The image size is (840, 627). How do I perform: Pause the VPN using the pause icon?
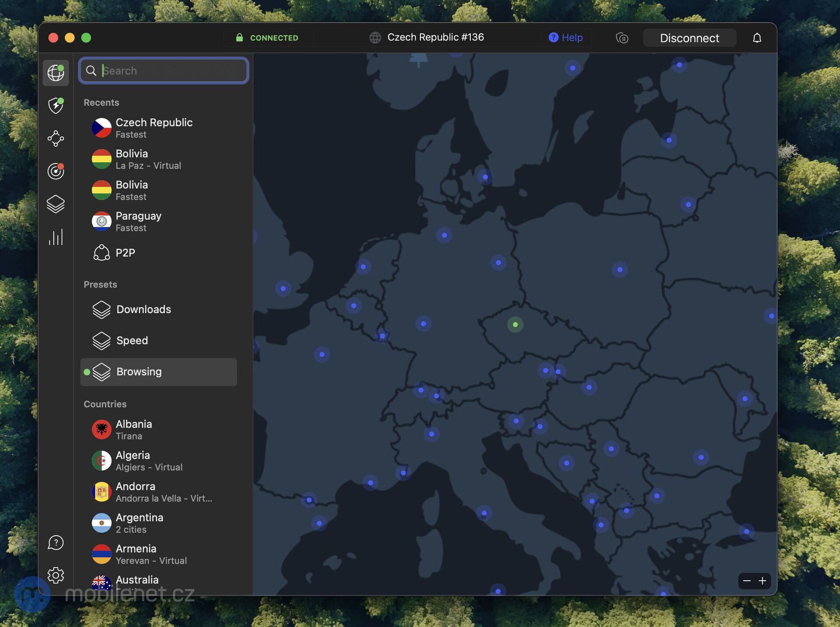point(622,38)
